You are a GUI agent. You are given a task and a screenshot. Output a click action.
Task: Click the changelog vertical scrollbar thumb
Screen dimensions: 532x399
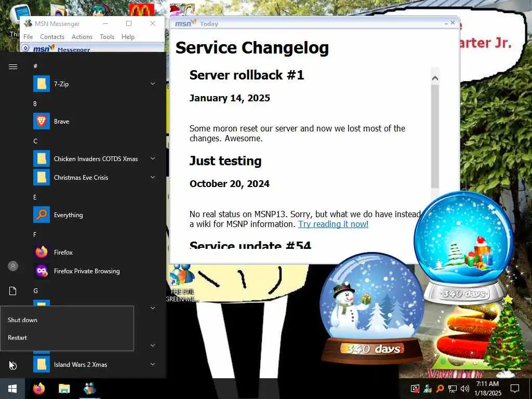click(x=435, y=136)
